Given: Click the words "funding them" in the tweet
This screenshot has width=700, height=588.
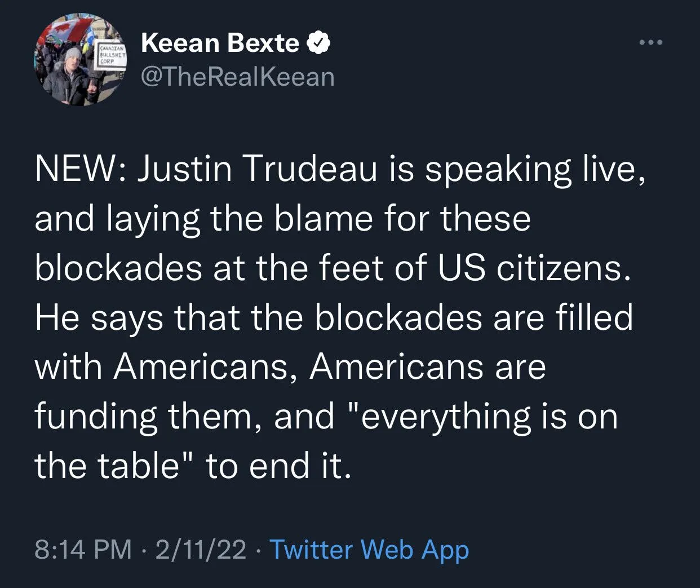Looking at the screenshot, I should coord(143,417).
